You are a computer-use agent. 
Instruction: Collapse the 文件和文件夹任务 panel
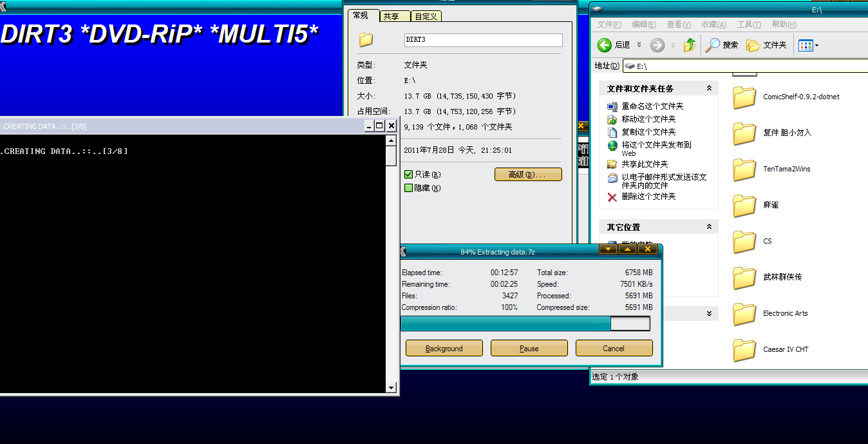click(x=709, y=88)
